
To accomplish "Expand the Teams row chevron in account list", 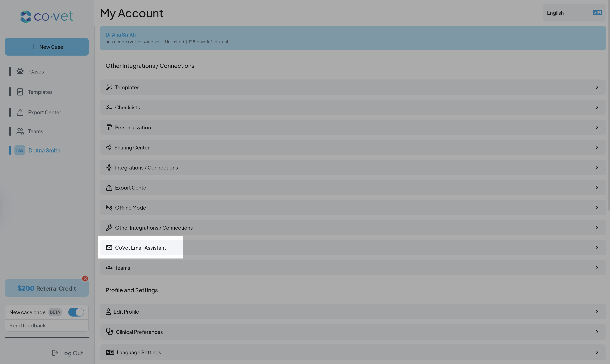I will coord(597,268).
